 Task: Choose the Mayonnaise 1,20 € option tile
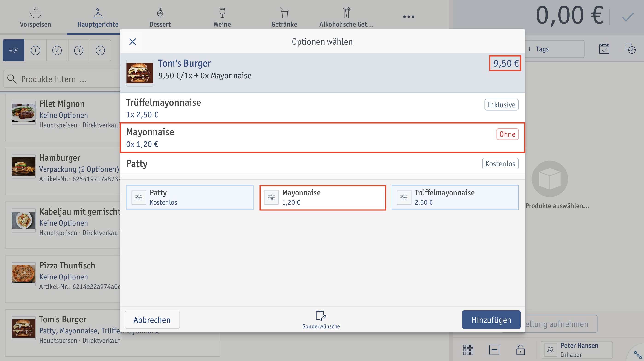click(322, 197)
